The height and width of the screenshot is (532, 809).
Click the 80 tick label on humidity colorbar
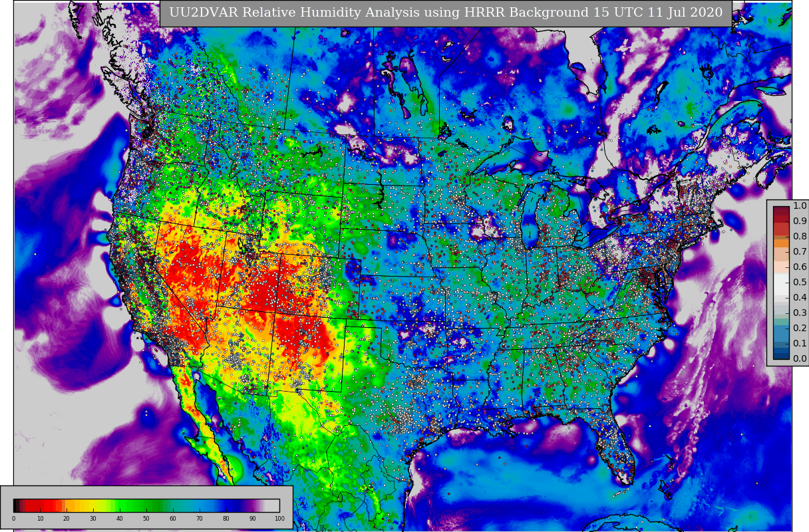click(x=226, y=518)
